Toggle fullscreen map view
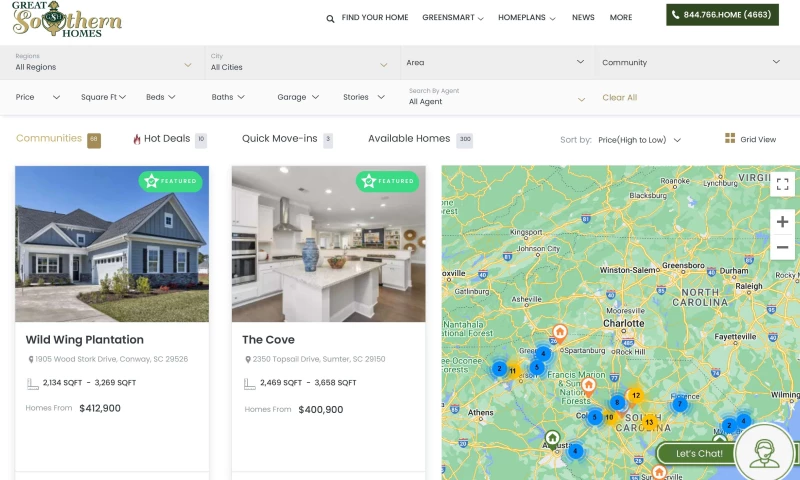Screen dimensions: 800x480 (782, 184)
